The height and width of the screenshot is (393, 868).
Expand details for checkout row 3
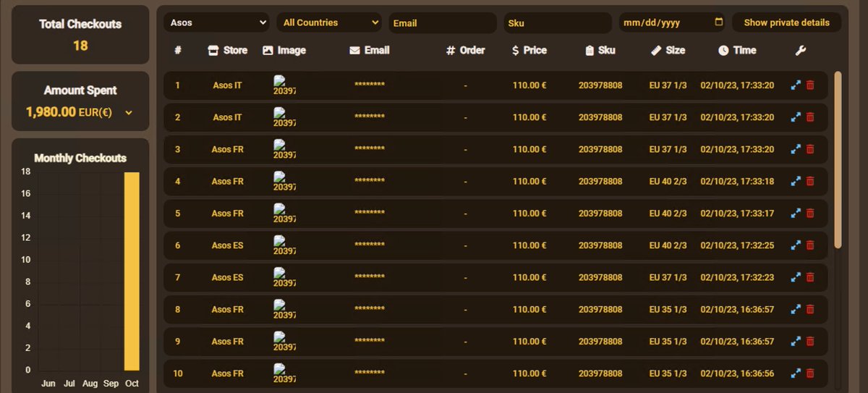pos(796,149)
